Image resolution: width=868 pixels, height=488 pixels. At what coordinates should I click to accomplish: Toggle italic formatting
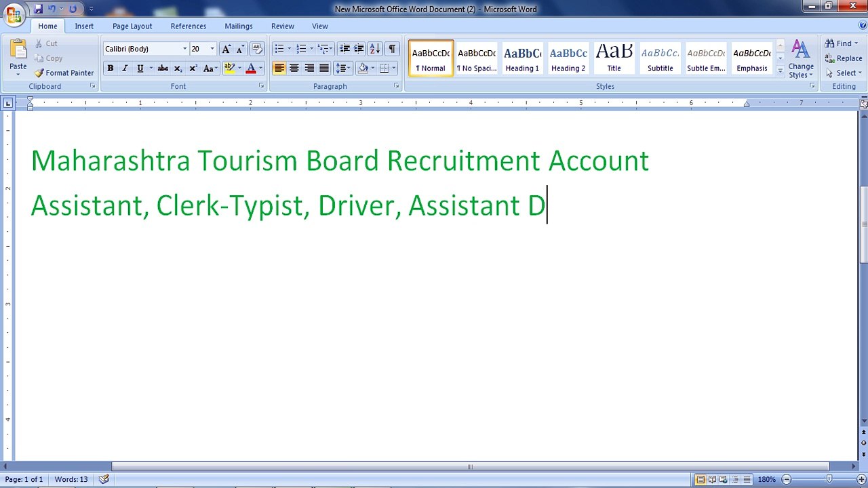(x=125, y=68)
